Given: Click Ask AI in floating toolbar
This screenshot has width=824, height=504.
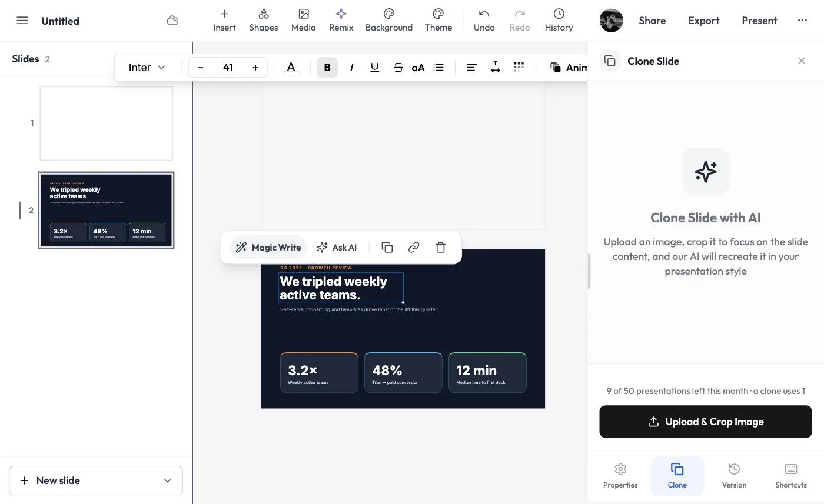Looking at the screenshot, I should pos(337,248).
